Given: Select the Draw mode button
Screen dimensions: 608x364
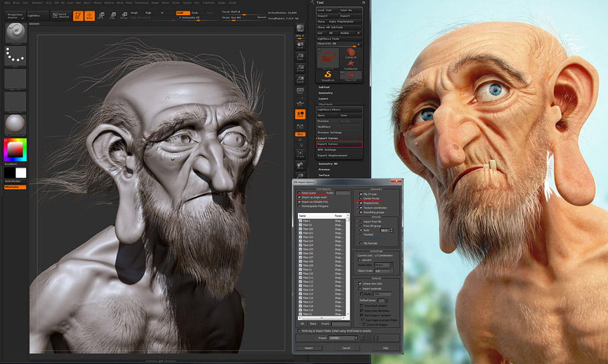Looking at the screenshot, I should point(90,15).
